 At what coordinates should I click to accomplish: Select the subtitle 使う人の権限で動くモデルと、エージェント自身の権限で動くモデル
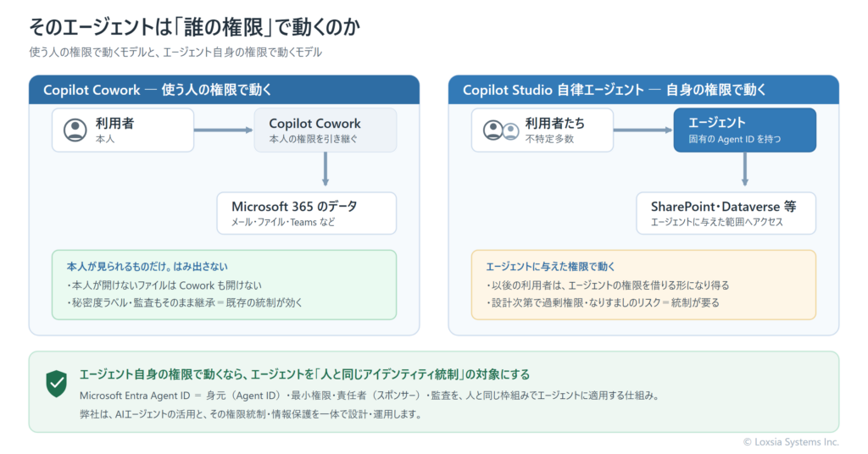[x=175, y=53]
